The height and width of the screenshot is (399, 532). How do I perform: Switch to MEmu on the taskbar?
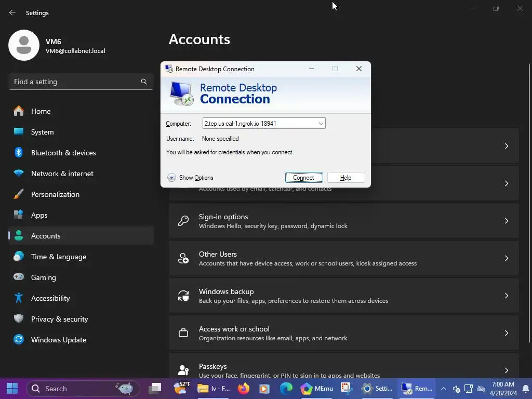point(317,389)
